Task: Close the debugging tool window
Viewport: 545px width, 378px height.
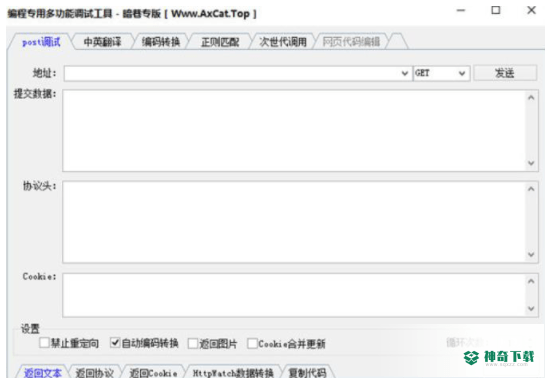Action: click(x=531, y=10)
